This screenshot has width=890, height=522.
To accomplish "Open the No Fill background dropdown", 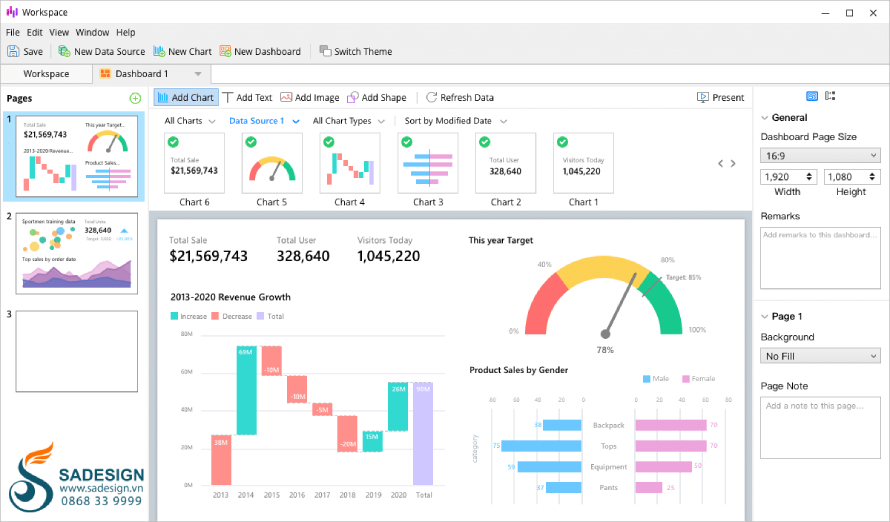I will click(820, 356).
